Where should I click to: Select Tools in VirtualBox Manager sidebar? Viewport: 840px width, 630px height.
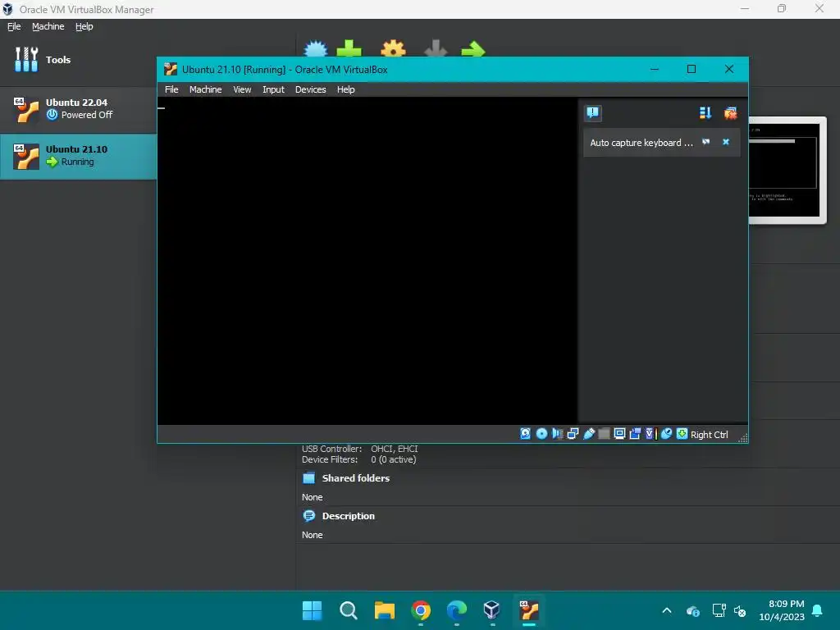point(78,59)
